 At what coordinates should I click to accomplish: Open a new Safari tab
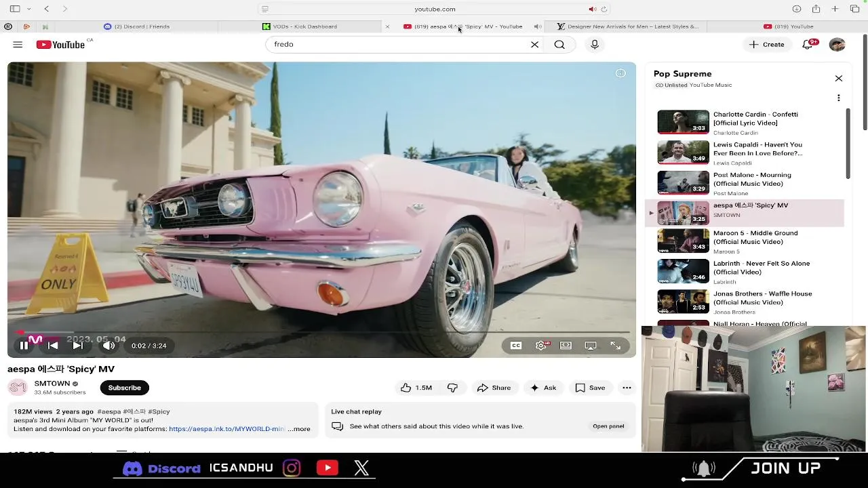point(835,9)
